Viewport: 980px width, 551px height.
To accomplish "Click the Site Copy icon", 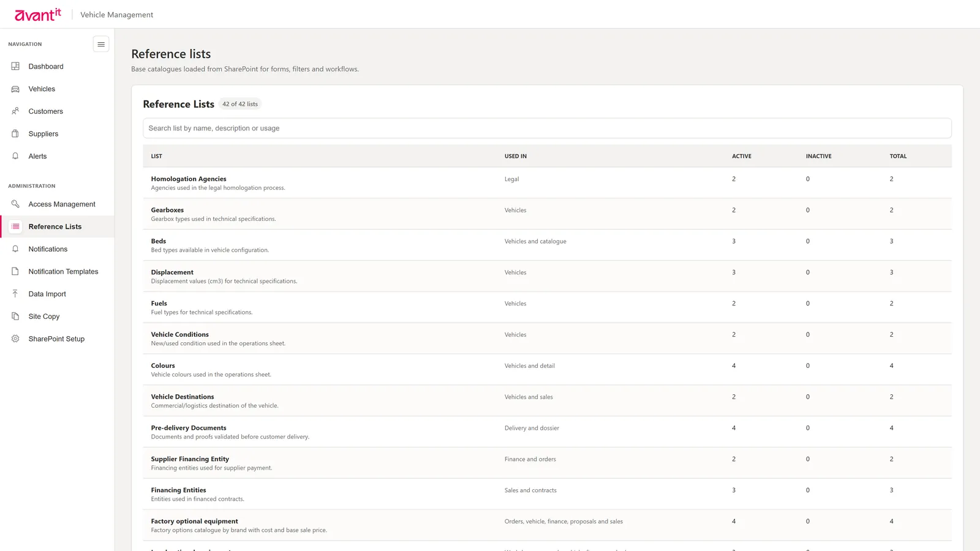I will coord(15,317).
